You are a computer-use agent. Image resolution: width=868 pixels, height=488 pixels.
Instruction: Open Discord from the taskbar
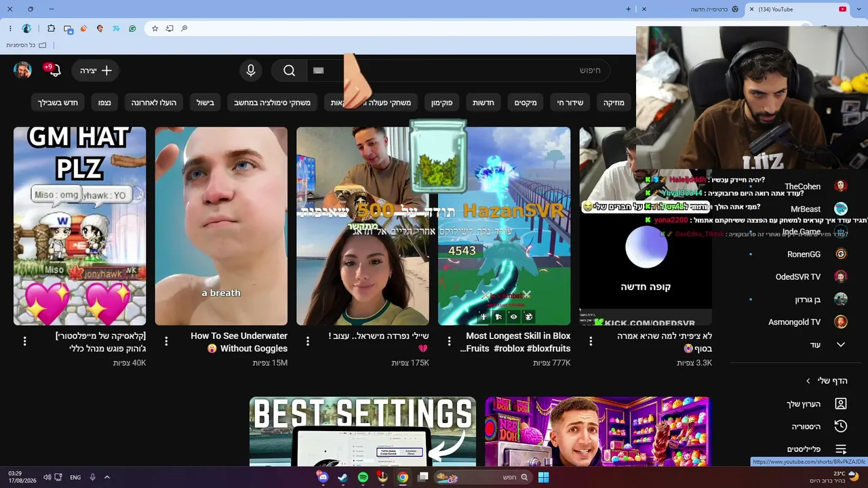pyautogui.click(x=323, y=477)
